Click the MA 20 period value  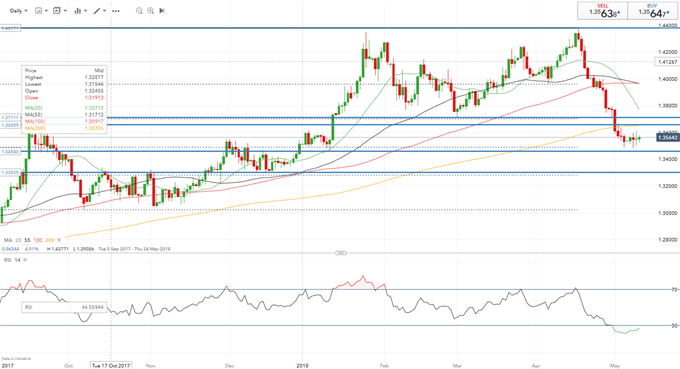pyautogui.click(x=18, y=240)
